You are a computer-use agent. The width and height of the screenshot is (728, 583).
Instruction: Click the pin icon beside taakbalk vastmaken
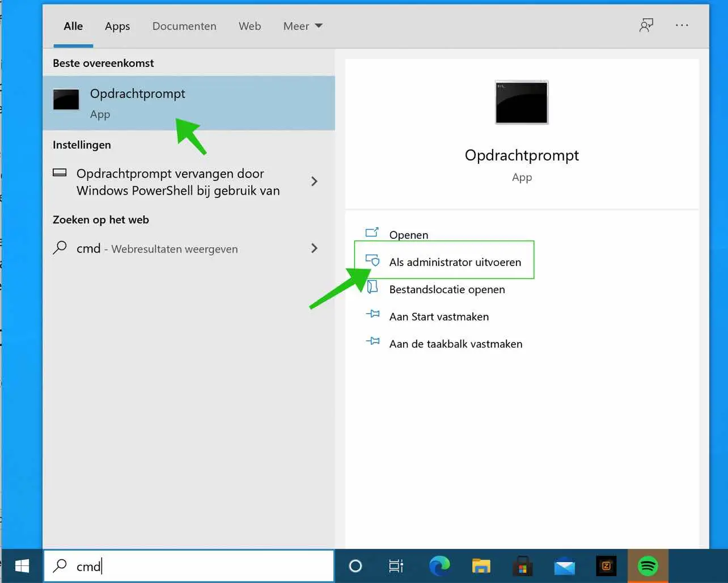click(x=373, y=341)
